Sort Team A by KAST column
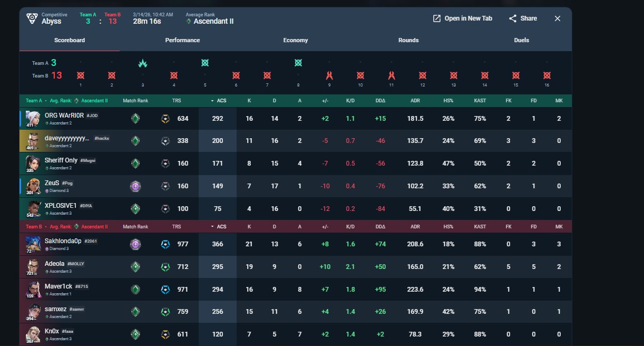The height and width of the screenshot is (346, 644). click(x=480, y=101)
